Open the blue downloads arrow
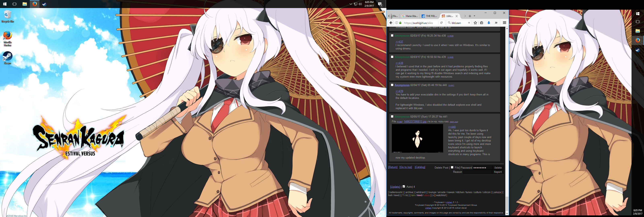 tap(489, 23)
